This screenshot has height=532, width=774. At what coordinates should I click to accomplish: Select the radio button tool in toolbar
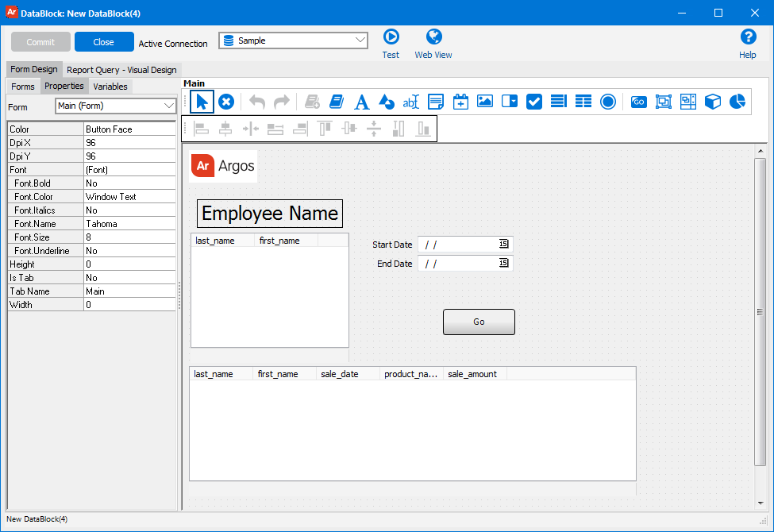(608, 102)
